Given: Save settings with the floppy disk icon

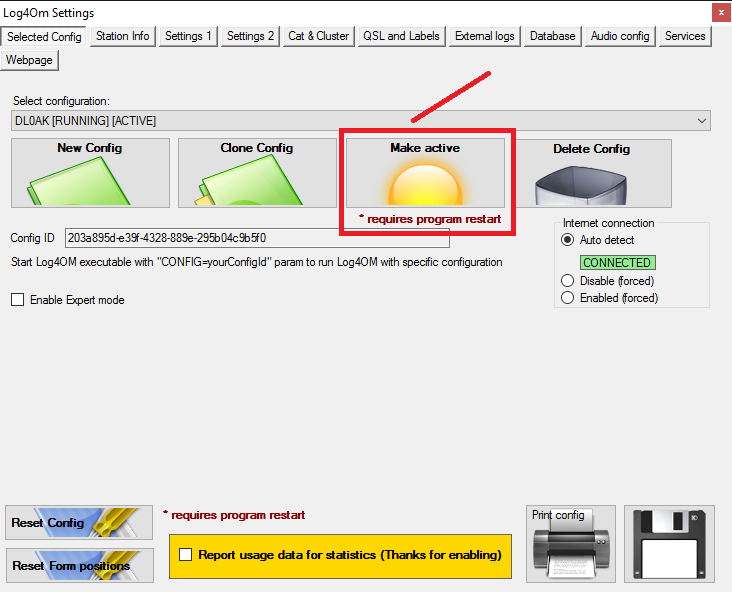Looking at the screenshot, I should (669, 544).
